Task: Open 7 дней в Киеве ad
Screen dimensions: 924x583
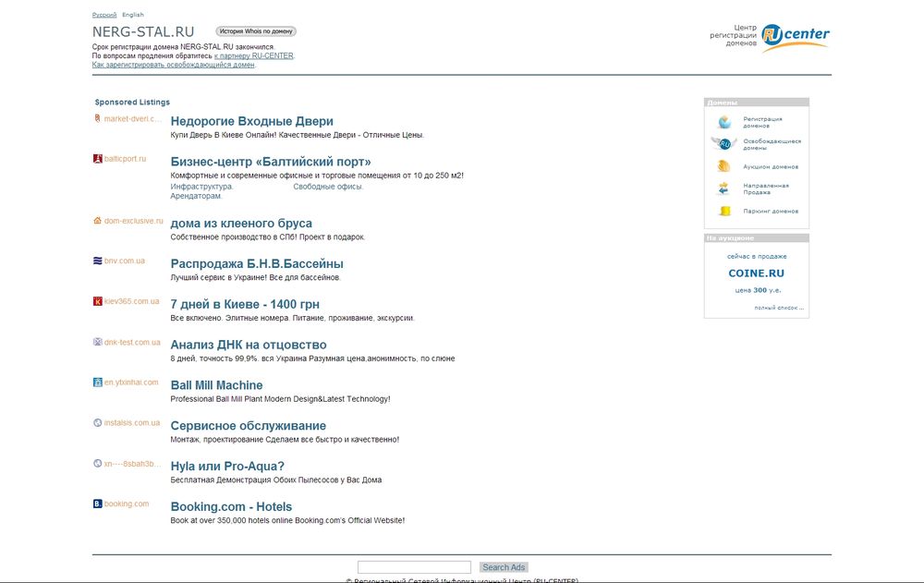Action: pos(245,304)
